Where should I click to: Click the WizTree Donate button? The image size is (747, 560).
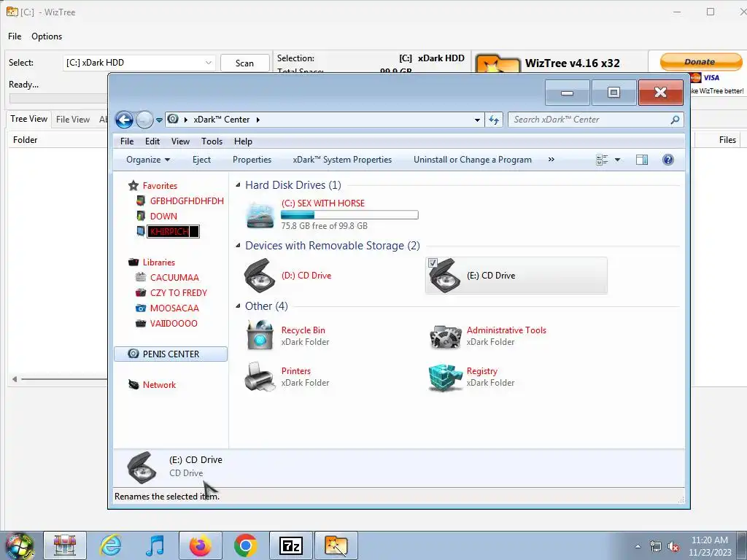tap(700, 62)
